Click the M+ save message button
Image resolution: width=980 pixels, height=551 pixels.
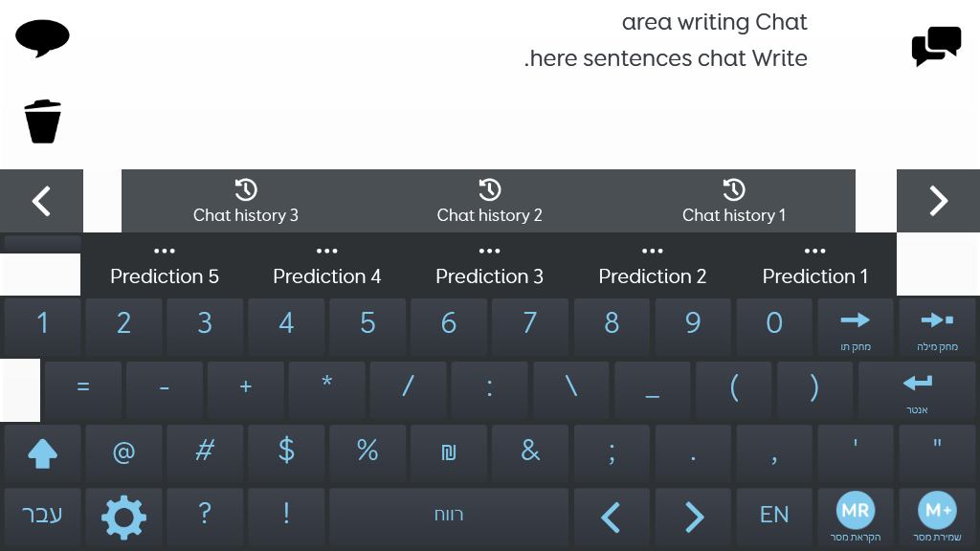[x=937, y=518]
